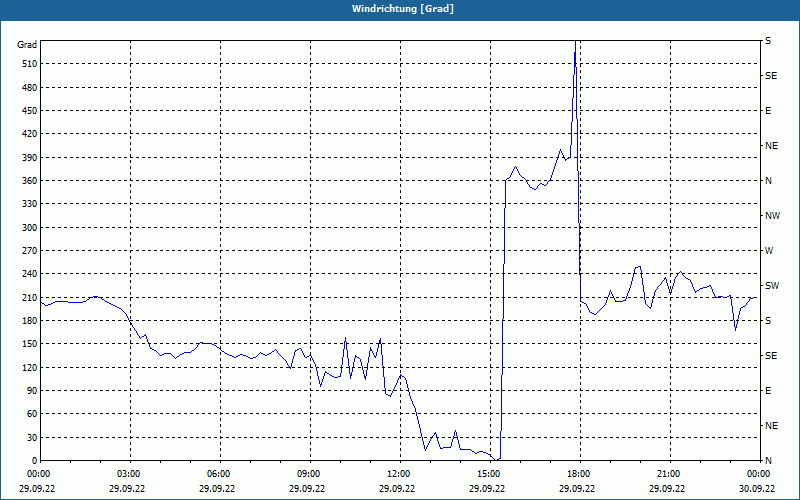Click the 450 y-axis value
Screen dimensions: 800x500
pyautogui.click(x=30, y=111)
